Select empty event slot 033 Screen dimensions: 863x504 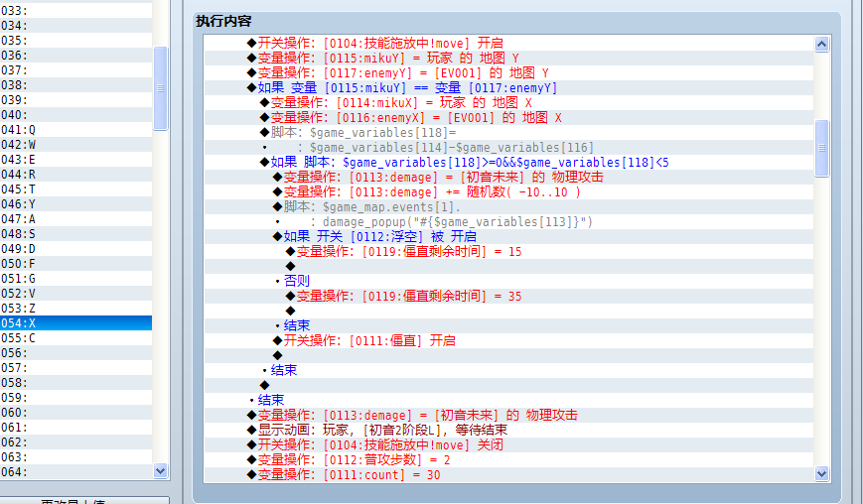click(75, 11)
